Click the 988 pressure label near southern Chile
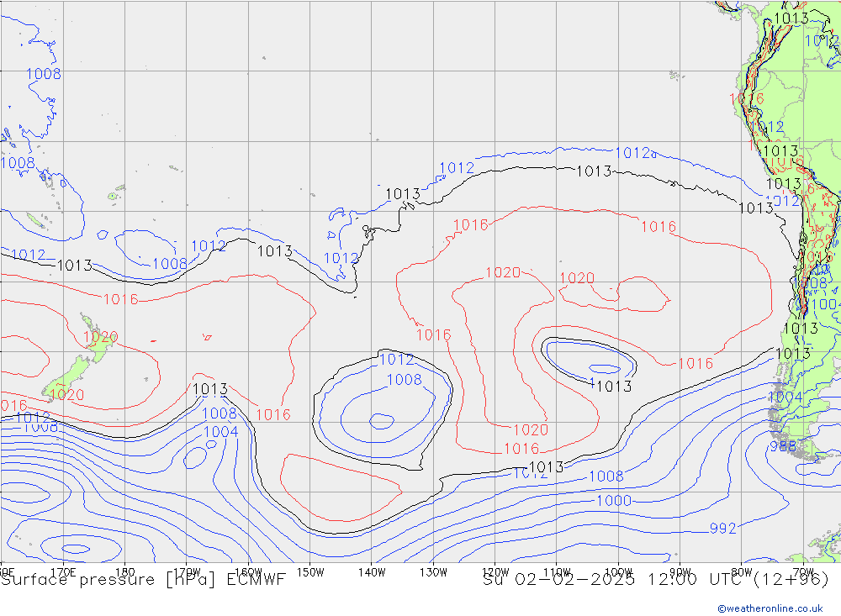The height and width of the screenshot is (616, 841). pyautogui.click(x=782, y=447)
